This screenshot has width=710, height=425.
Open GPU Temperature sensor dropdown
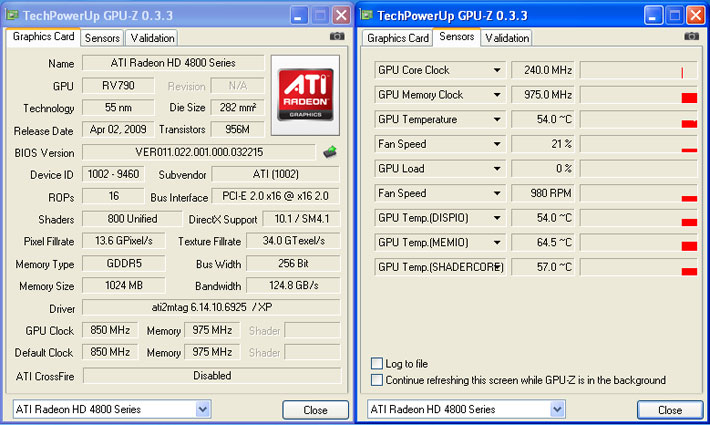click(497, 119)
